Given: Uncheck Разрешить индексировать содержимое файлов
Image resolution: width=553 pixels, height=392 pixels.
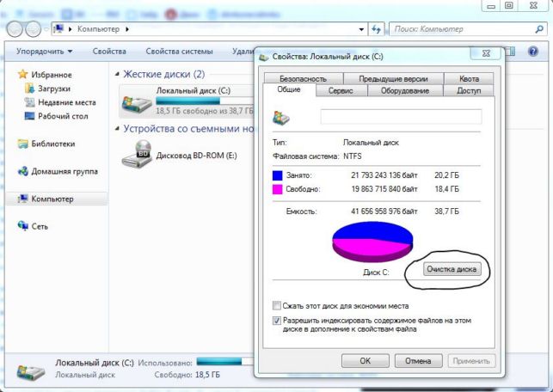Looking at the screenshot, I should point(277,321).
